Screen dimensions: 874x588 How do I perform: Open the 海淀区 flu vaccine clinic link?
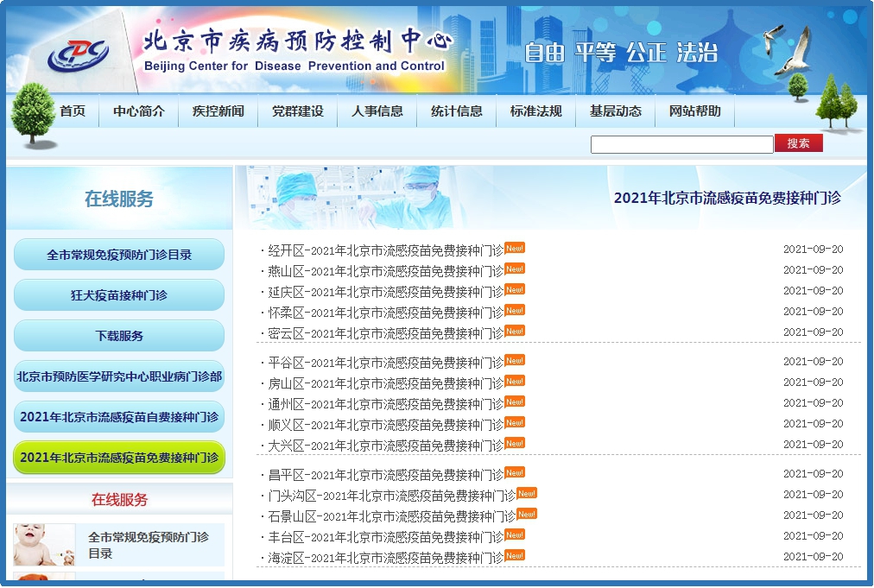tap(385, 558)
